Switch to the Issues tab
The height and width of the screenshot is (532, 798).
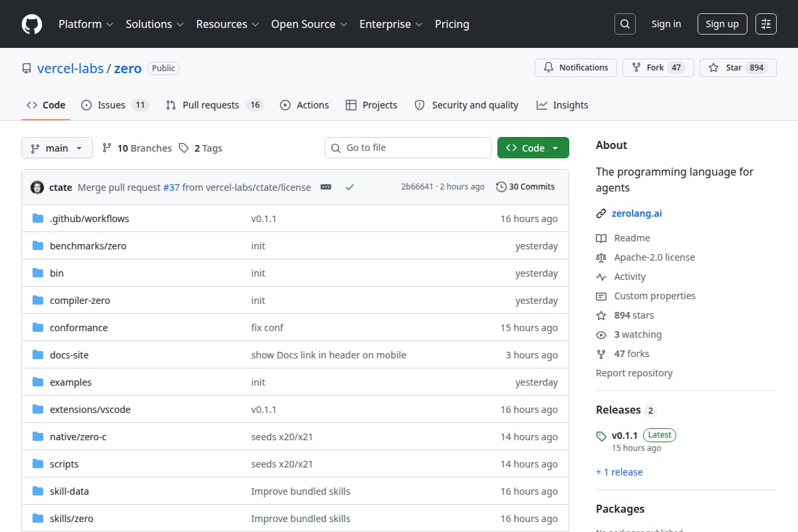[x=114, y=105]
